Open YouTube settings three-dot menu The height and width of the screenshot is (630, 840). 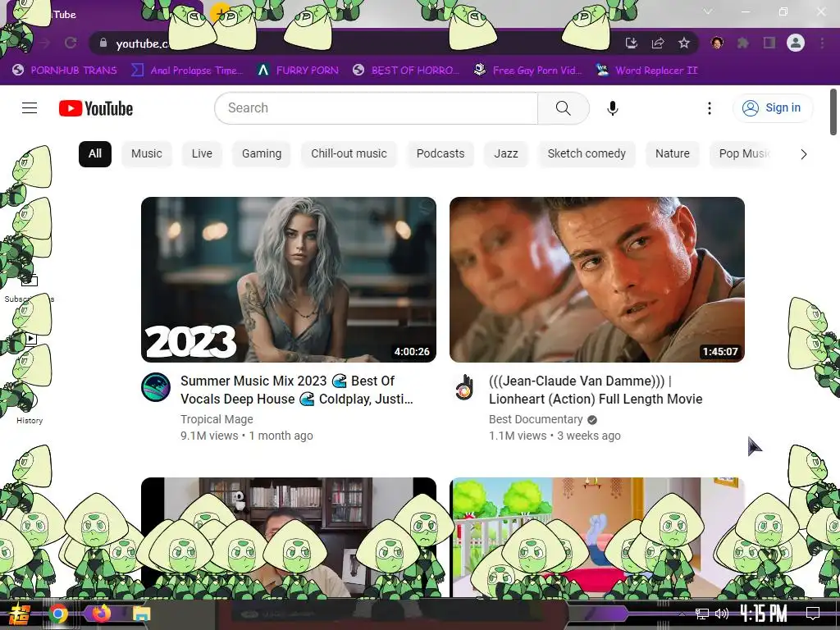(x=710, y=108)
